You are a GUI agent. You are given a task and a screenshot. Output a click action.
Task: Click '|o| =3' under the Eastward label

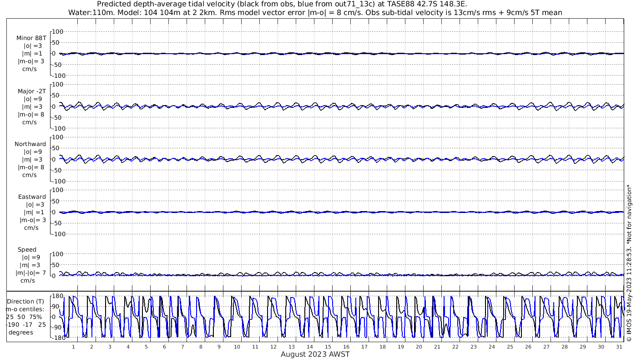(35, 205)
